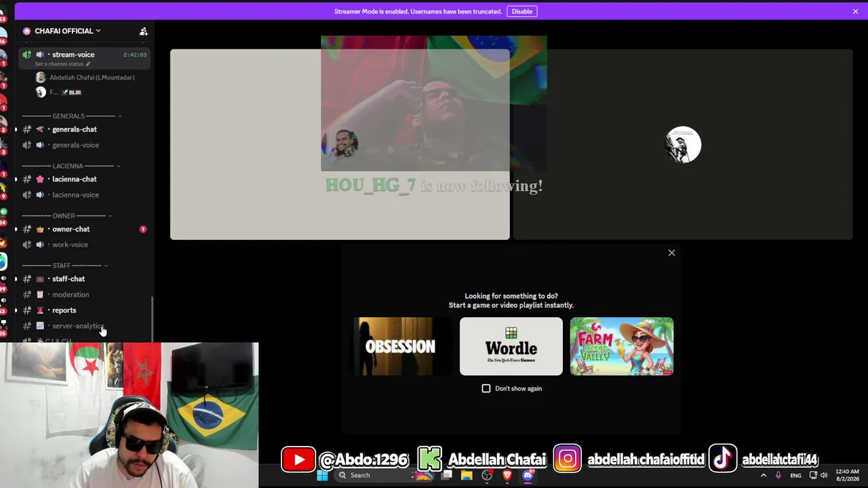The image size is (868, 488).
Task: Open the Windows Start menu
Action: tap(322, 475)
